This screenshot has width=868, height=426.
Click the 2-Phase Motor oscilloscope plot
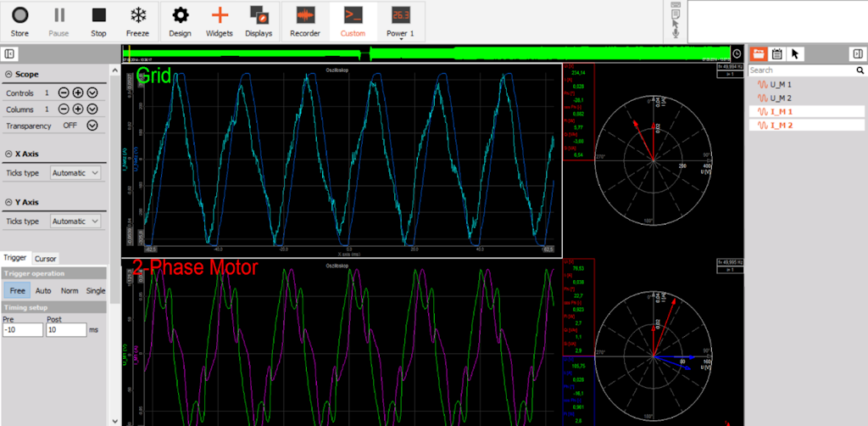pyautogui.click(x=342, y=344)
